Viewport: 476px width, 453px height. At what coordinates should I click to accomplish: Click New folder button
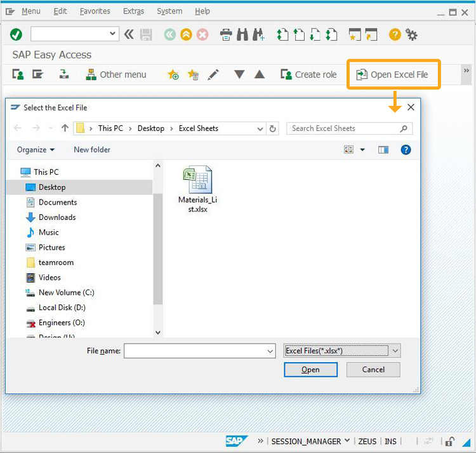coord(92,150)
